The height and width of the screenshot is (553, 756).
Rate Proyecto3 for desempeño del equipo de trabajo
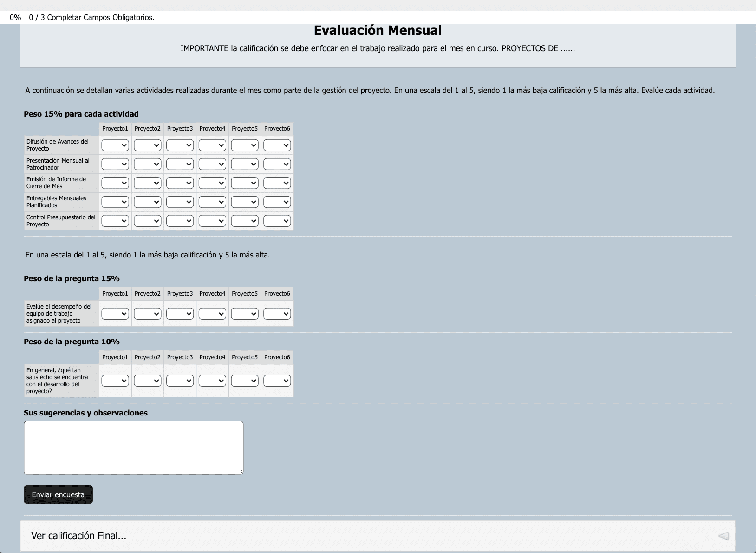[180, 314]
